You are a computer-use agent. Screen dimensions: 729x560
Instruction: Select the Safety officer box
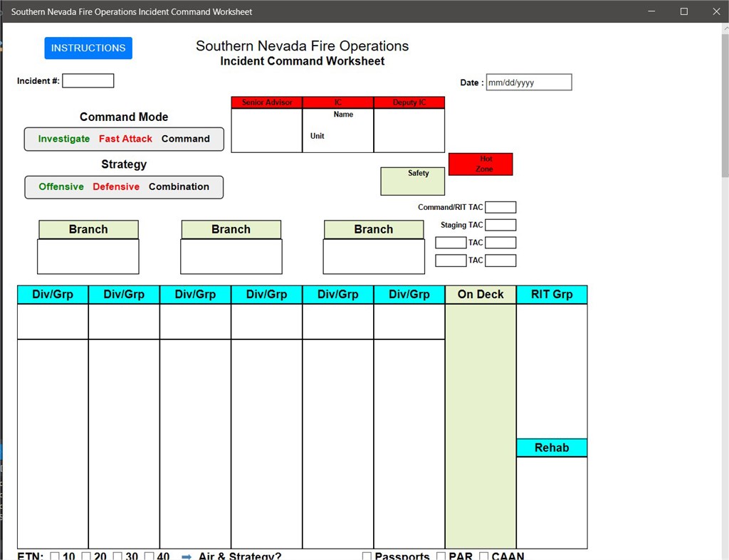(412, 181)
